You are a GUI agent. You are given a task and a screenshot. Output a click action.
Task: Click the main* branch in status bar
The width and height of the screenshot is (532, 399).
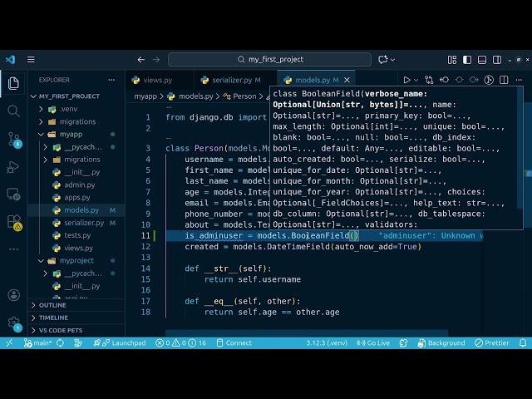37,343
